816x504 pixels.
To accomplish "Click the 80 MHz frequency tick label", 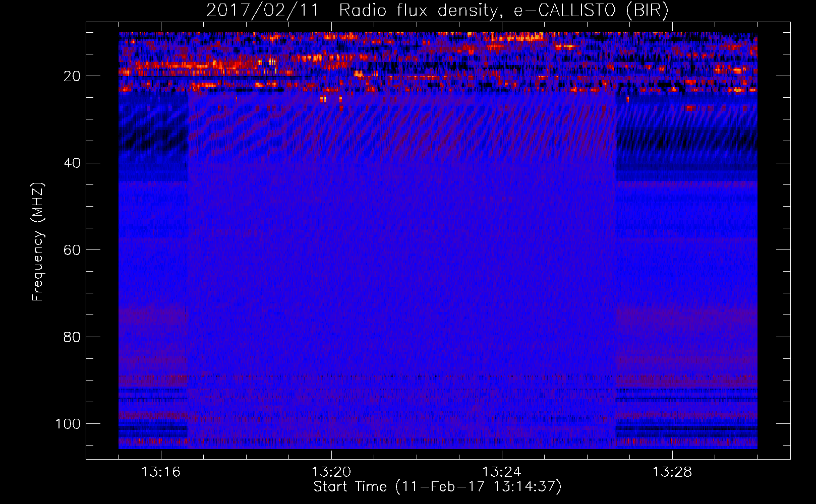I will (x=72, y=337).
